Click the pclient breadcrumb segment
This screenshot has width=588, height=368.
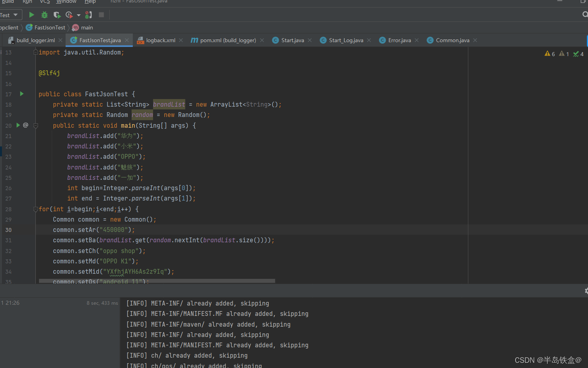click(9, 27)
